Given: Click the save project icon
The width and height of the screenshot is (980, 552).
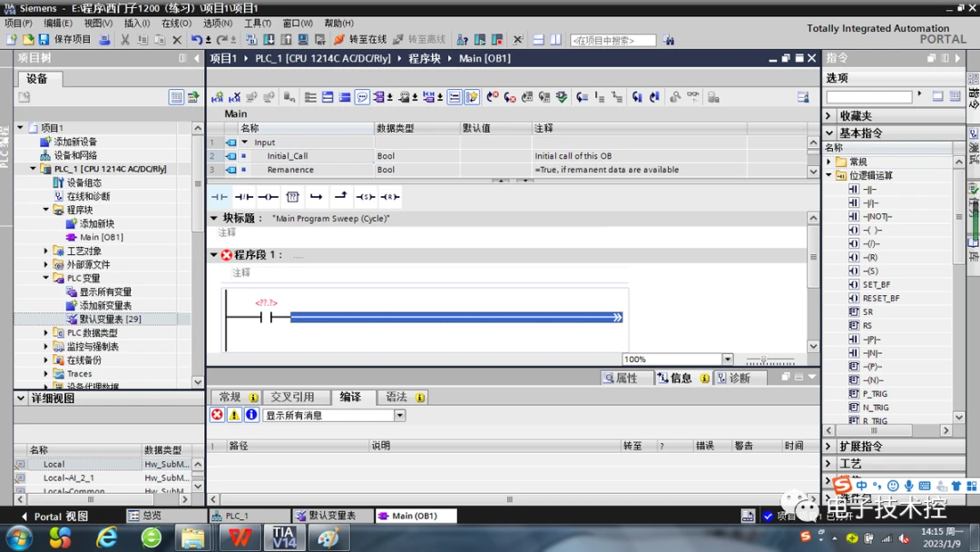Looking at the screenshot, I should tap(44, 39).
